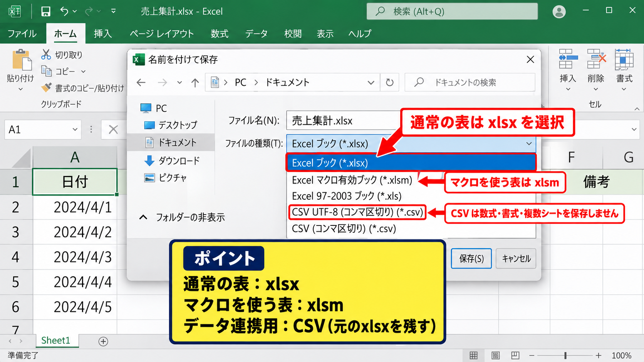Go up one folder level
The image size is (644, 362).
(x=195, y=82)
